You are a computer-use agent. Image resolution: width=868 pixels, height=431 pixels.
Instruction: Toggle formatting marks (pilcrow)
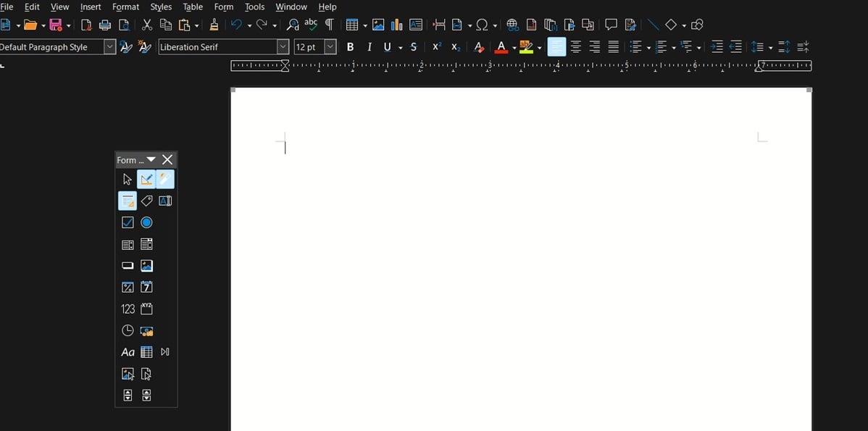pyautogui.click(x=330, y=25)
